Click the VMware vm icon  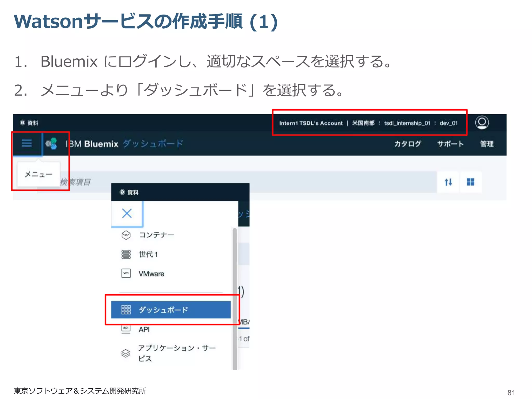point(126,273)
